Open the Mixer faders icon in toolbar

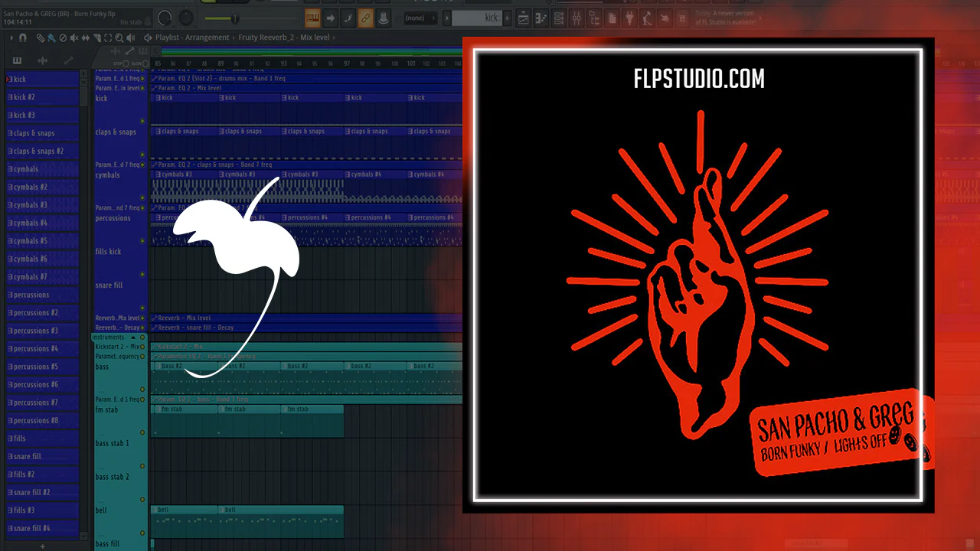(x=577, y=18)
